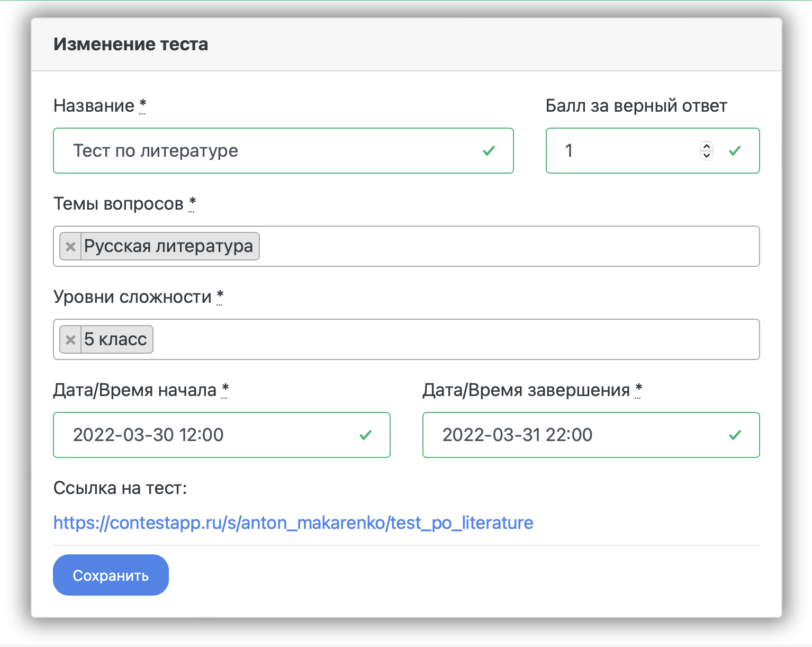Image resolution: width=812 pixels, height=647 pixels.
Task: Open the contestapp.ru test link
Action: click(293, 523)
